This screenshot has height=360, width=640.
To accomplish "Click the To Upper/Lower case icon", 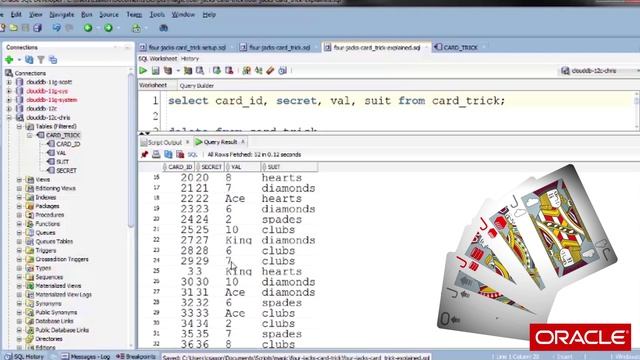I will tap(258, 70).
